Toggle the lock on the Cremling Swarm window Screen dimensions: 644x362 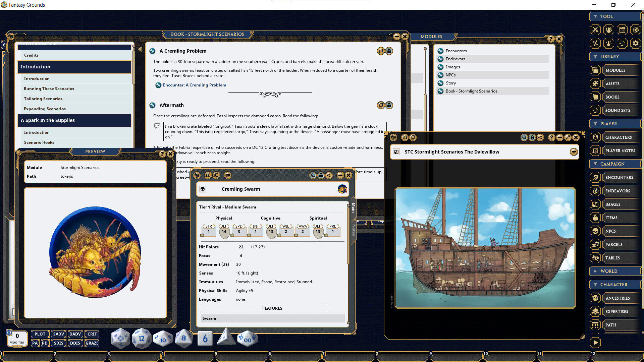[x=321, y=175]
